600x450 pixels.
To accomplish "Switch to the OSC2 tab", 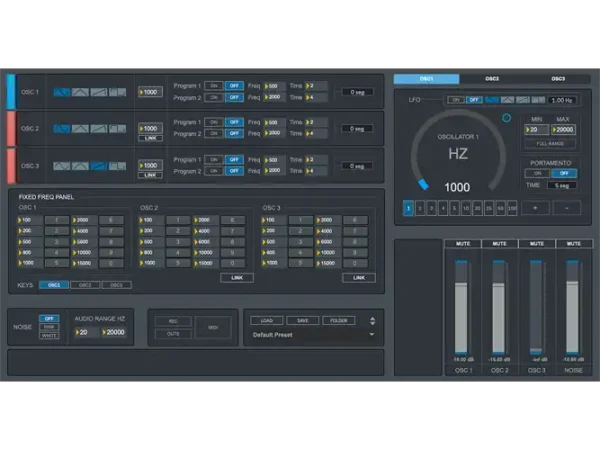I will (x=492, y=79).
